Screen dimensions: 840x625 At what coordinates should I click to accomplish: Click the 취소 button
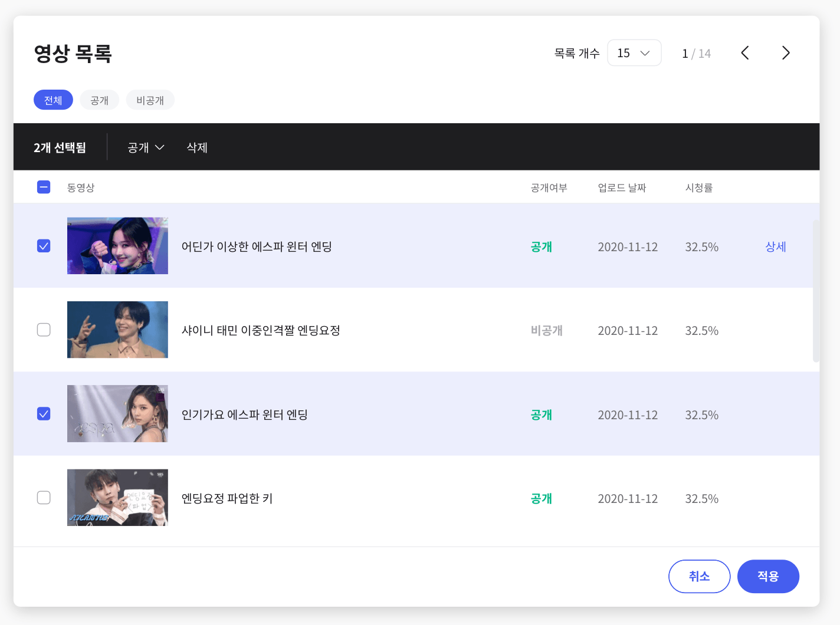click(699, 576)
